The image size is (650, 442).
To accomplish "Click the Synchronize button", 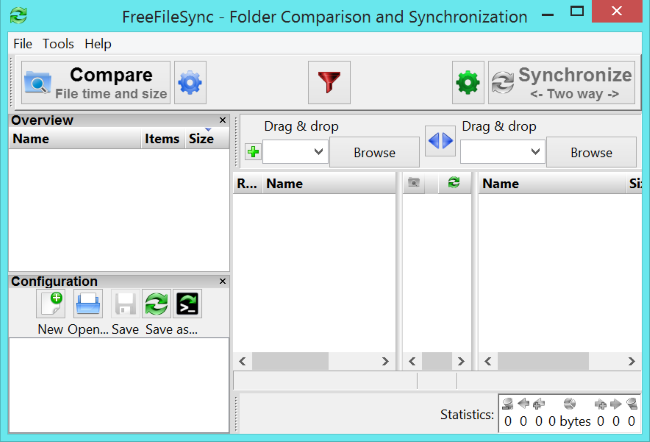I will (561, 83).
